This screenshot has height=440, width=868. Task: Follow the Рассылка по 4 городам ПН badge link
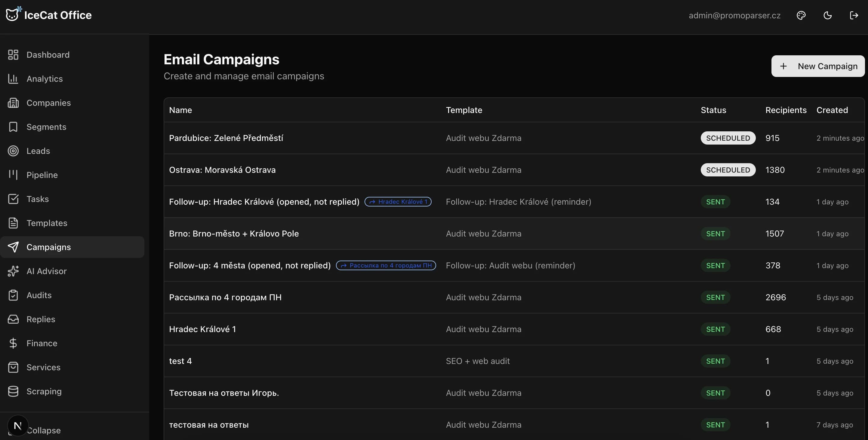click(386, 266)
